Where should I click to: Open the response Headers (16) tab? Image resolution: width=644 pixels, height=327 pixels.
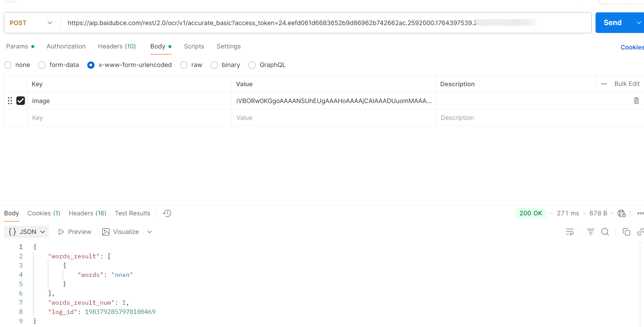point(87,213)
